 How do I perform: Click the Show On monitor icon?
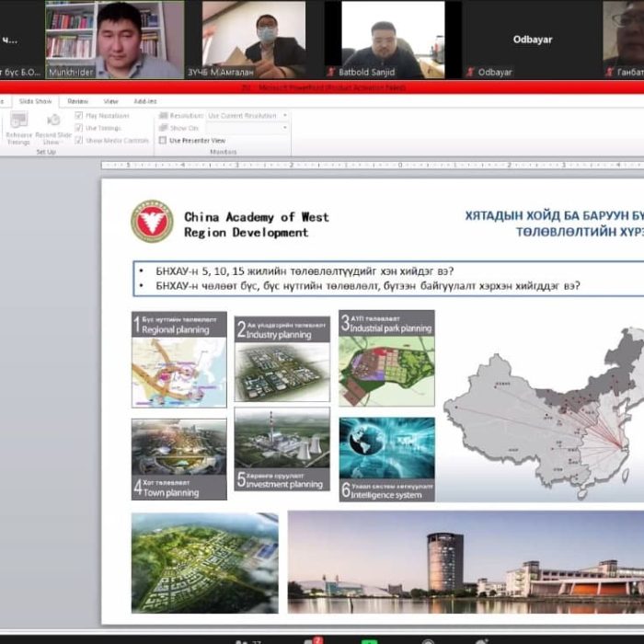coord(163,128)
